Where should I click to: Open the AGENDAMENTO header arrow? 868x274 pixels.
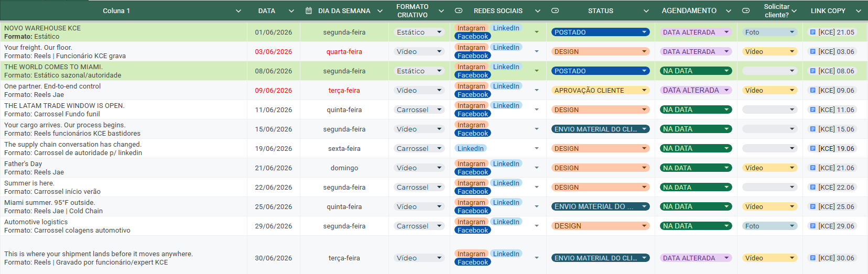pos(729,10)
